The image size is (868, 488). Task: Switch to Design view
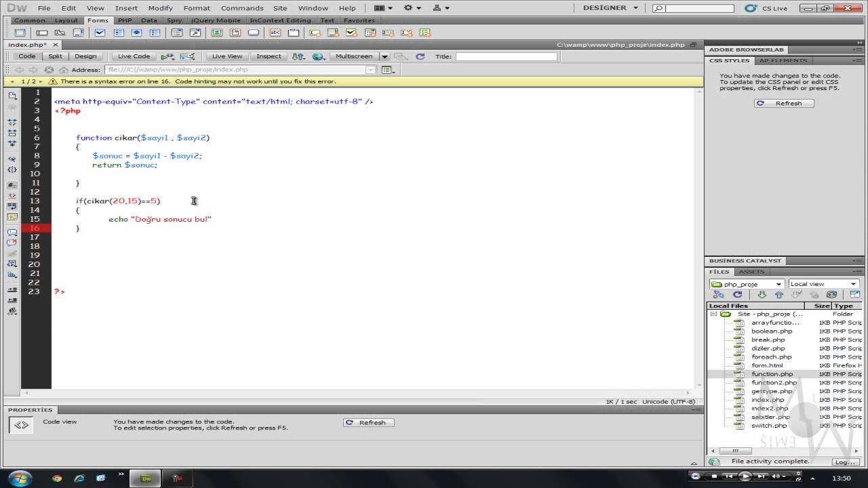(85, 56)
